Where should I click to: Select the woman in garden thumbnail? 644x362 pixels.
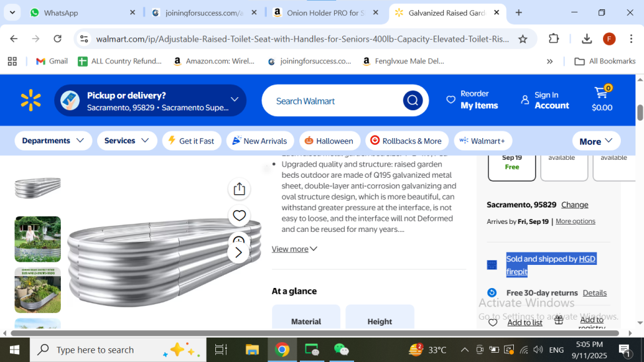38,239
